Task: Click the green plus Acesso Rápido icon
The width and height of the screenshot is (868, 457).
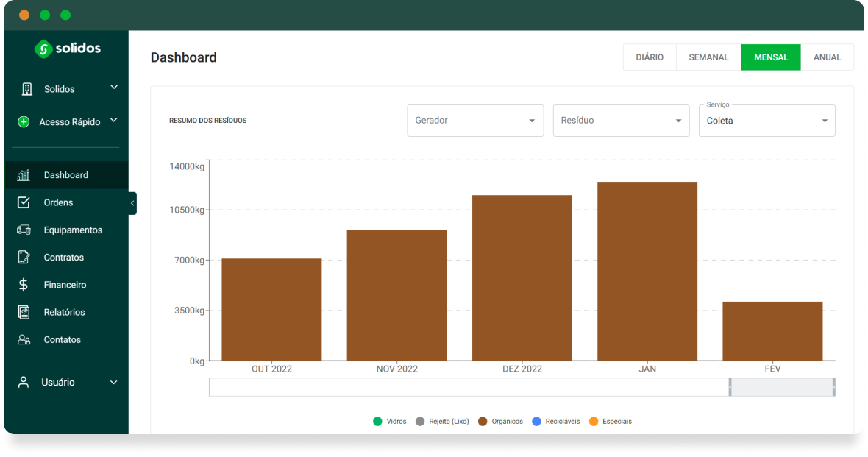Action: [24, 122]
